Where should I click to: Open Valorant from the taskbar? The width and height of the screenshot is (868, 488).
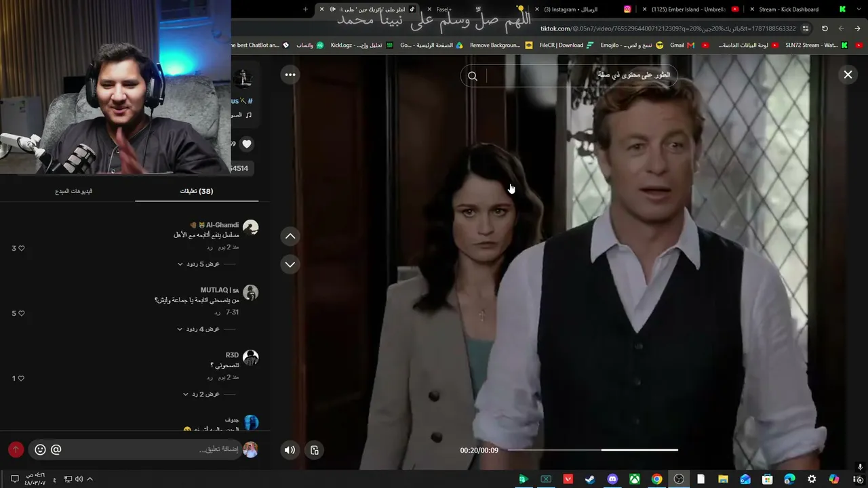[568, 479]
